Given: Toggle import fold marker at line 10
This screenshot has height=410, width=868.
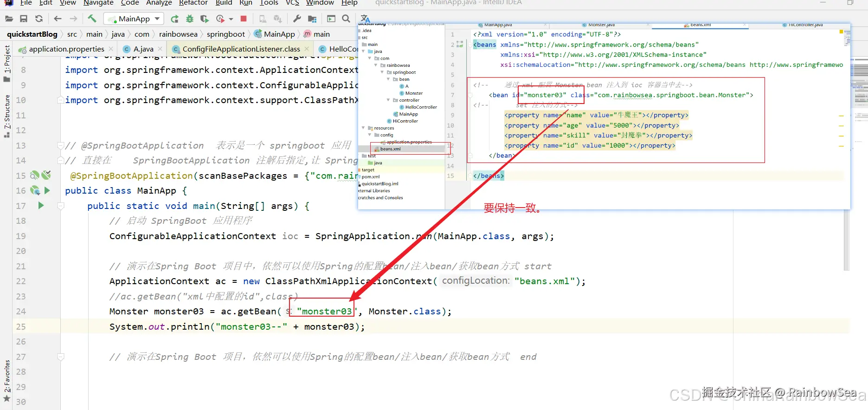Looking at the screenshot, I should click(60, 100).
